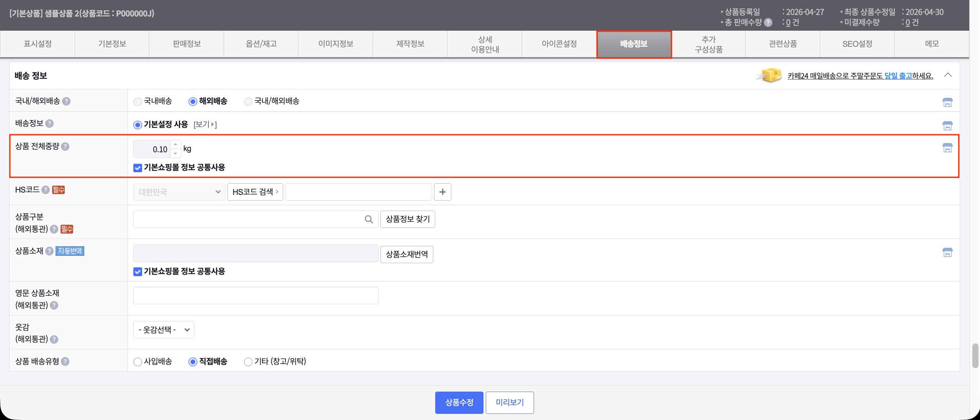The height and width of the screenshot is (420, 980).
Task: Open the 메모 tab
Action: [932, 44]
